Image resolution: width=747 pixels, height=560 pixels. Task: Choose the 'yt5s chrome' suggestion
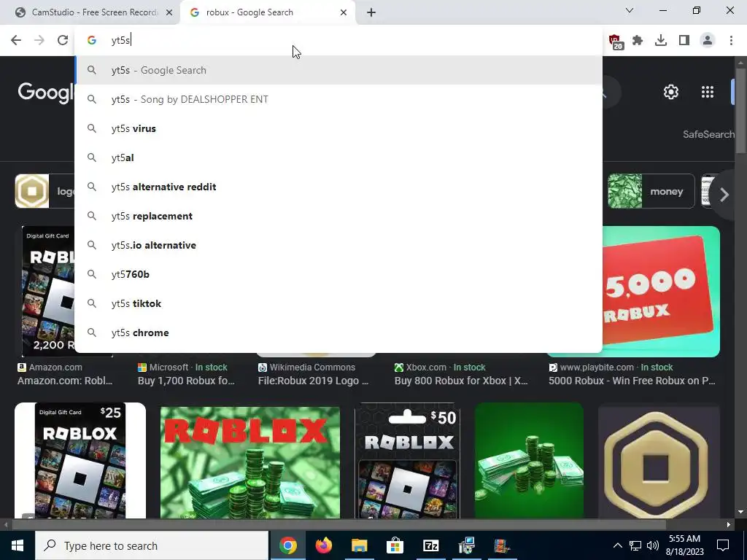pyautogui.click(x=338, y=332)
